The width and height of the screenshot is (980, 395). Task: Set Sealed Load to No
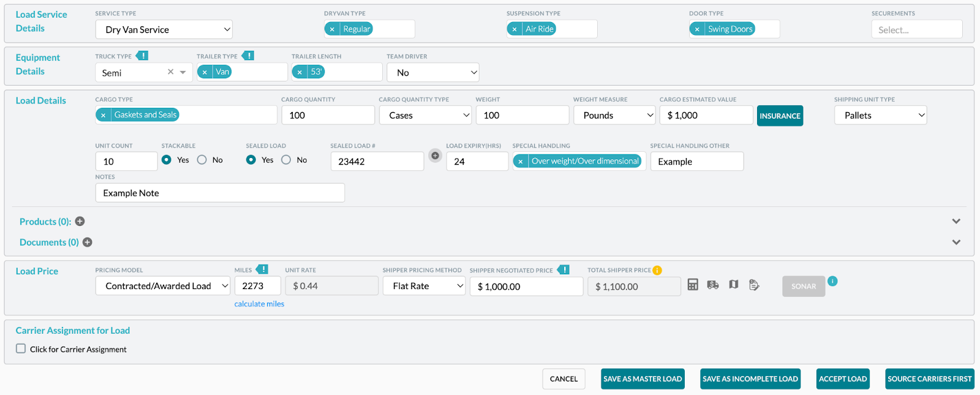pyautogui.click(x=286, y=160)
